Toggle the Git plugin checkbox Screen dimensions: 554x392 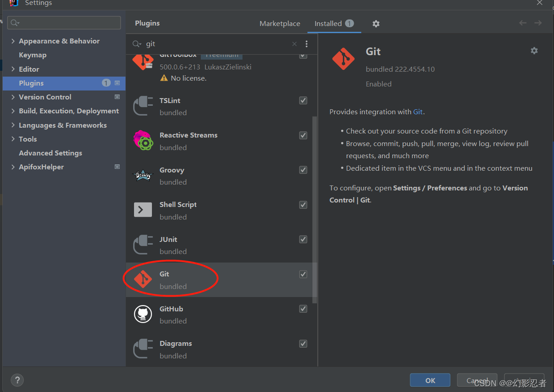(x=303, y=274)
